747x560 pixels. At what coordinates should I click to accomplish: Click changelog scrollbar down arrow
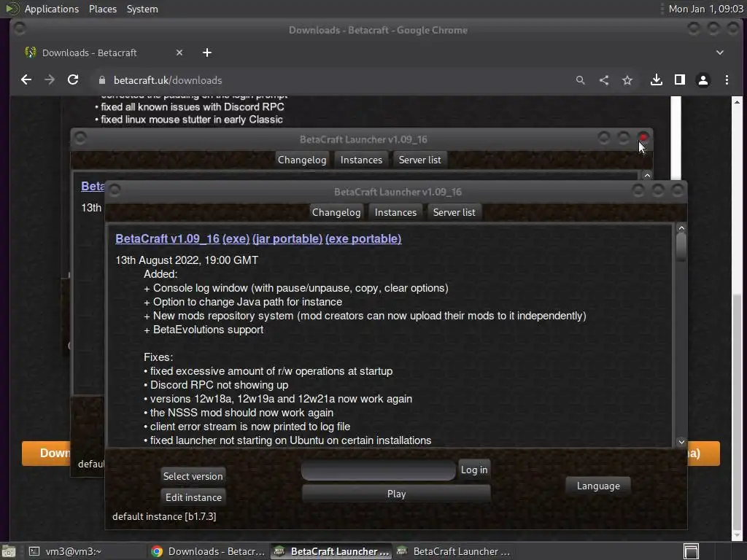point(681,443)
